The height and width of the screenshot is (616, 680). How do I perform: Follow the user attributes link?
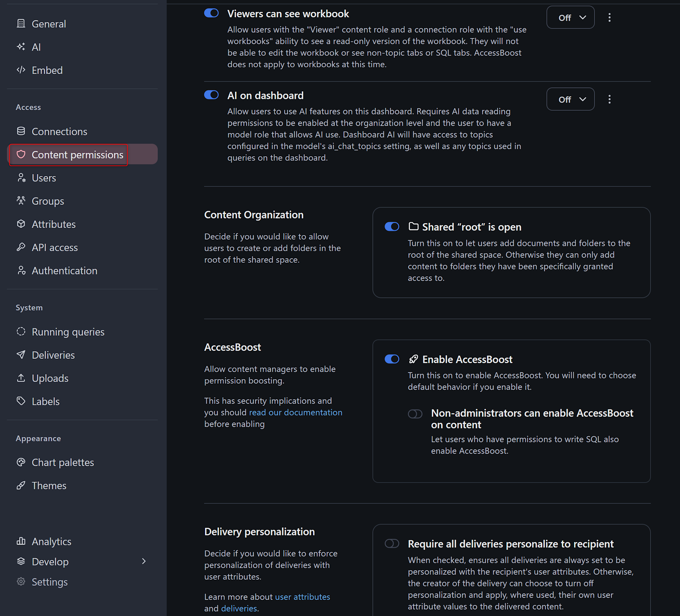pyautogui.click(x=302, y=597)
